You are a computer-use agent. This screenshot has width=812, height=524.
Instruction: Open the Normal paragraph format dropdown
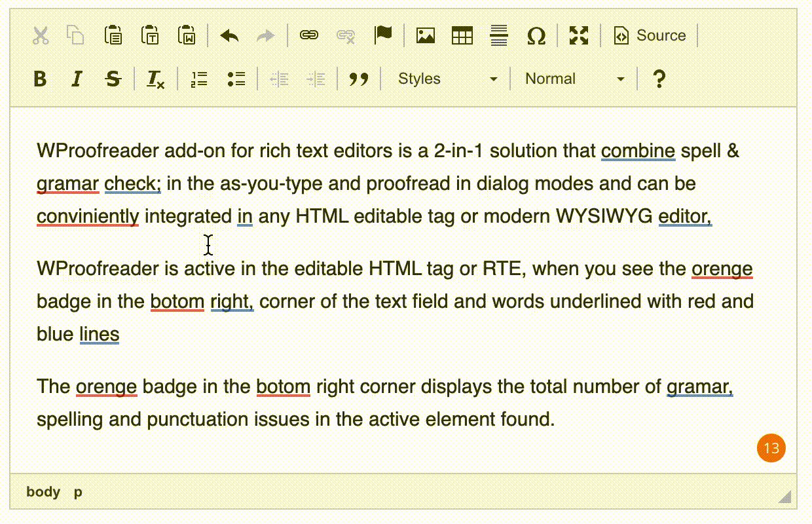pyautogui.click(x=574, y=79)
